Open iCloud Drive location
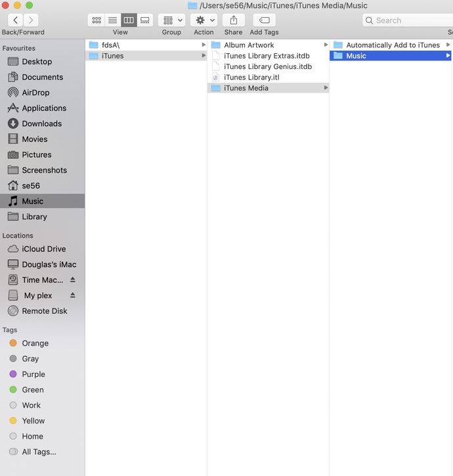This screenshot has width=453, height=476. [x=42, y=249]
